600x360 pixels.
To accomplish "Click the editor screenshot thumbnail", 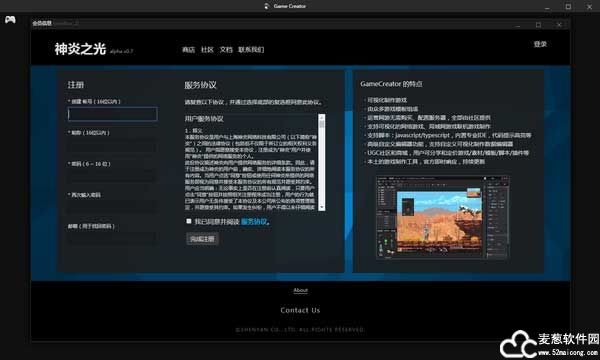I will (x=443, y=218).
